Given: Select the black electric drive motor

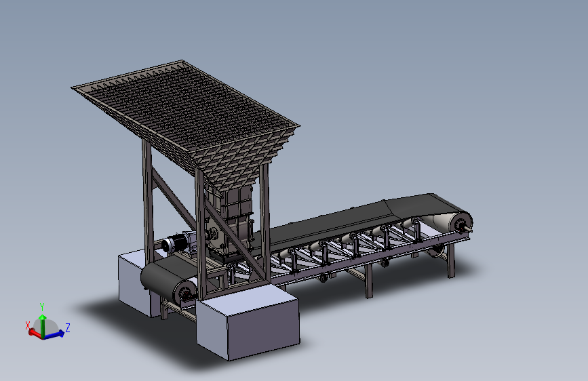Looking at the screenshot, I should (x=174, y=243).
